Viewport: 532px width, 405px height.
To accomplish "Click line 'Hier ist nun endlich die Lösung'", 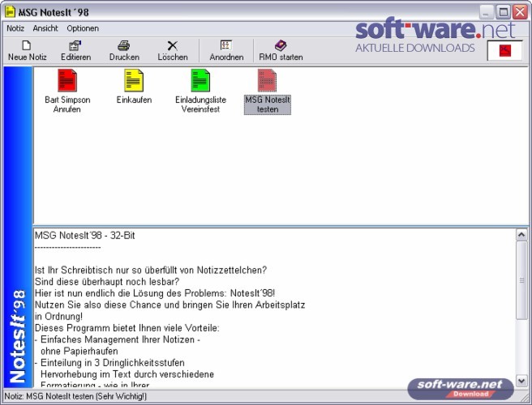I will point(155,293).
